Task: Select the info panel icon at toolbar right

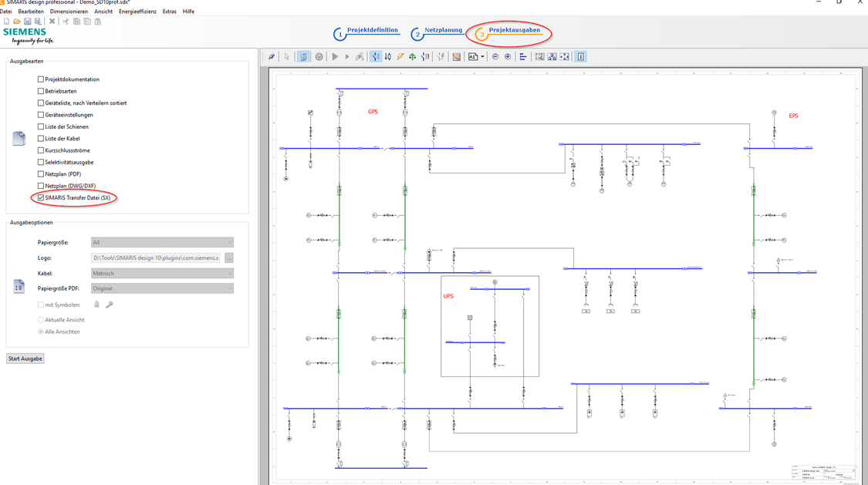Action: (x=579, y=56)
